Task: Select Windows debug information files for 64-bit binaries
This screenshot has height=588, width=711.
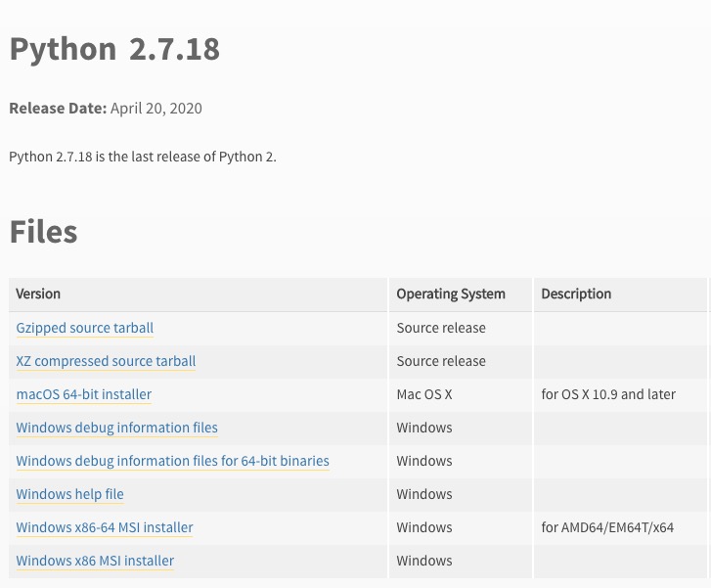Action: pos(173,461)
